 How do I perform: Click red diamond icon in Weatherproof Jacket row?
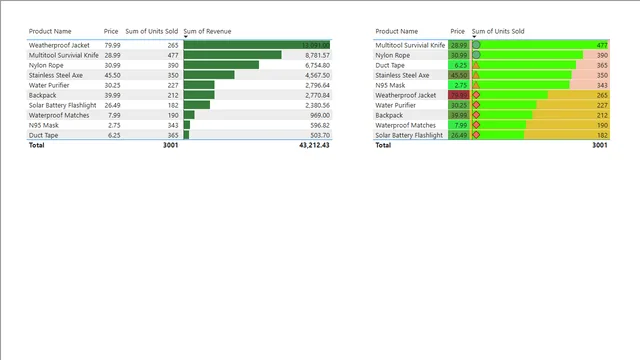pos(476,95)
